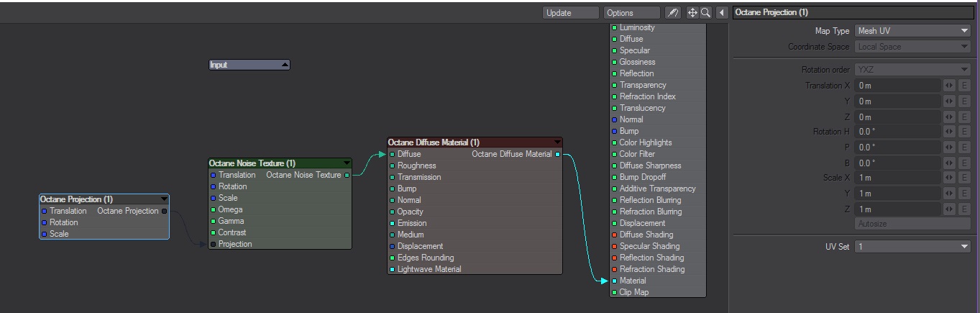Click Rotation socket on Octane Projection node
Image resolution: width=980 pixels, height=313 pixels.
point(44,222)
